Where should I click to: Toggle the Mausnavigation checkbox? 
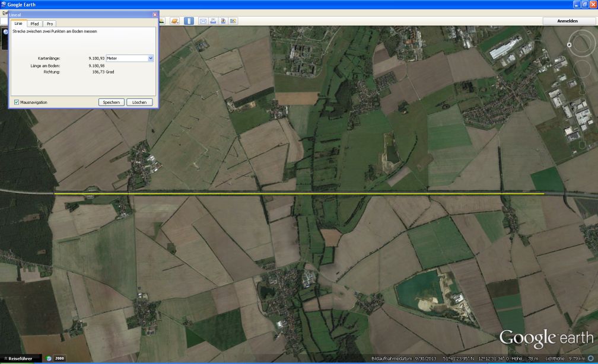17,102
